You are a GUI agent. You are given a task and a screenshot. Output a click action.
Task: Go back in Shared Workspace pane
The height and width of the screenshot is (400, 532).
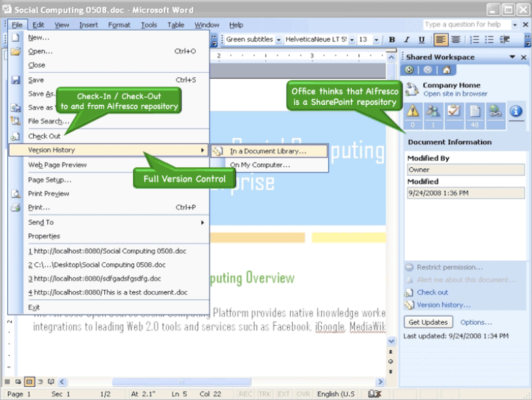[x=409, y=70]
